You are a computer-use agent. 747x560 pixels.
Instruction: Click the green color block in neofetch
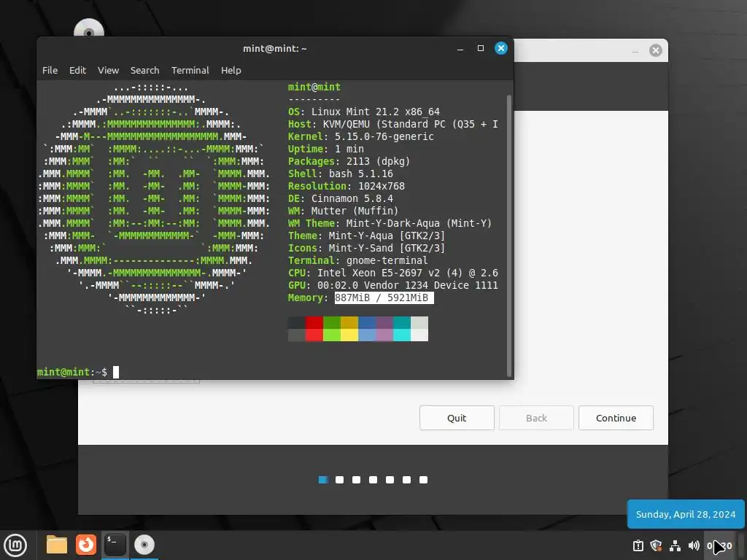coord(332,329)
